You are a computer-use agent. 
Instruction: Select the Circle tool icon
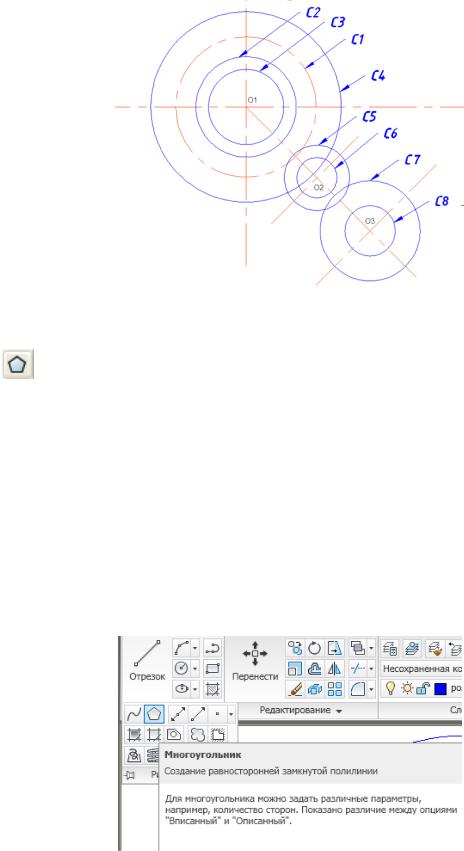pos(181,668)
